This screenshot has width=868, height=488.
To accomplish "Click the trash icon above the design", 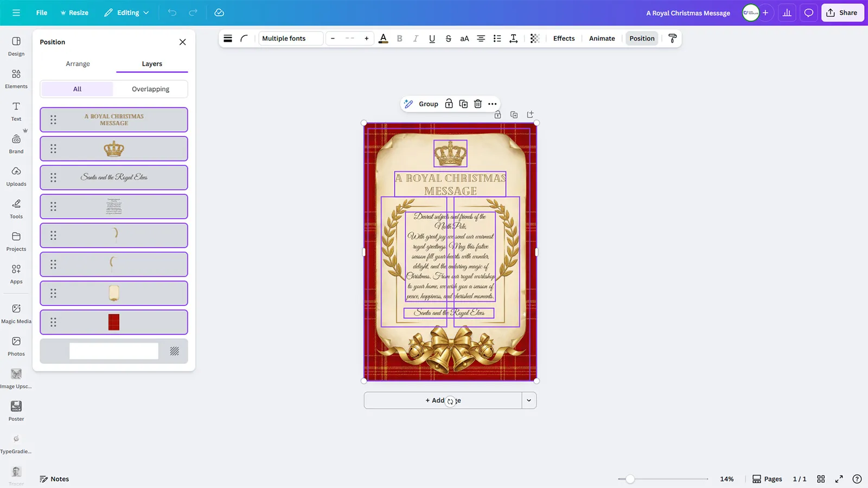I will click(477, 104).
